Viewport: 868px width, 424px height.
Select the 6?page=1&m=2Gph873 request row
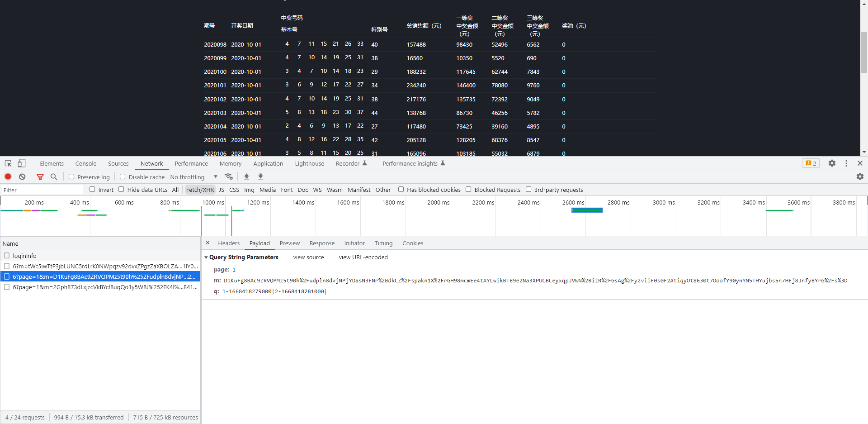click(100, 287)
